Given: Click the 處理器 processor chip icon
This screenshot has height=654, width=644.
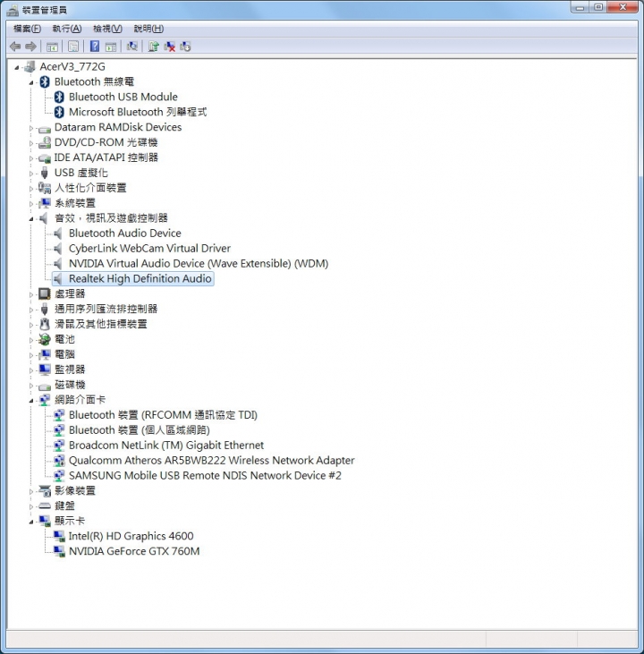Looking at the screenshot, I should tap(44, 293).
